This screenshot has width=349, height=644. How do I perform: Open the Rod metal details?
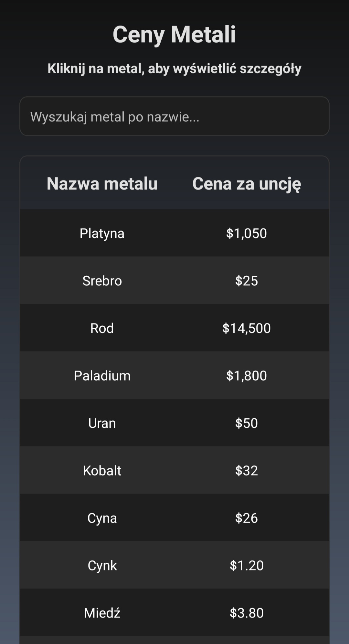[x=102, y=328]
